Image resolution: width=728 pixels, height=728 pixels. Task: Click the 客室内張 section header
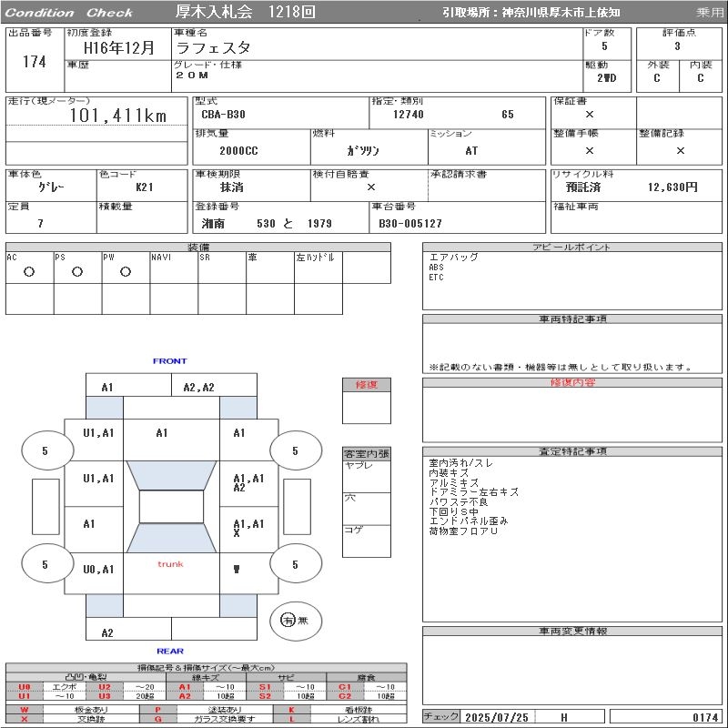click(366, 453)
